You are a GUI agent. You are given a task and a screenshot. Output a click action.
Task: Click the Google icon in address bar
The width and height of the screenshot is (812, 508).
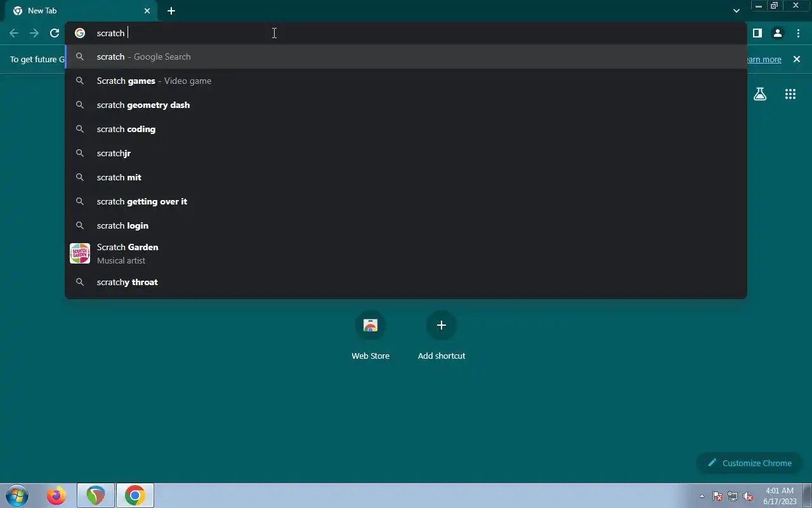[80, 33]
